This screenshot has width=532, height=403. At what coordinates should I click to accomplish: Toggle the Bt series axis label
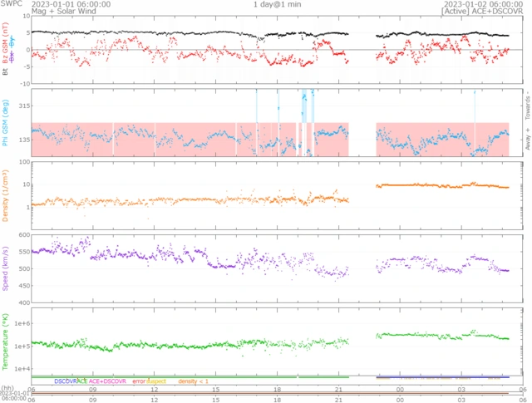pyautogui.click(x=6, y=71)
